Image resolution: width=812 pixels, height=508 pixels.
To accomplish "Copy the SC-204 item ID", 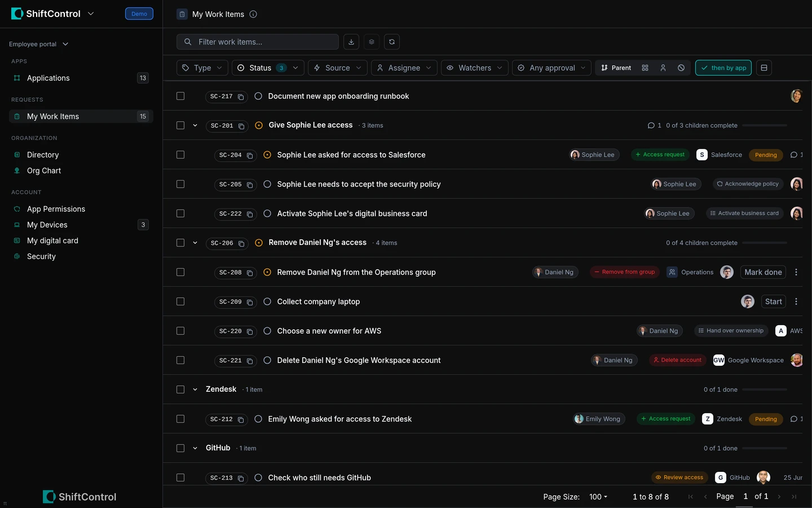I will pyautogui.click(x=250, y=155).
